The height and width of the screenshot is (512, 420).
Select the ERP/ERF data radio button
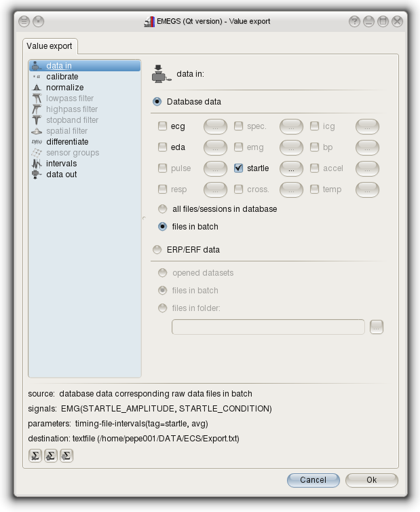click(157, 250)
